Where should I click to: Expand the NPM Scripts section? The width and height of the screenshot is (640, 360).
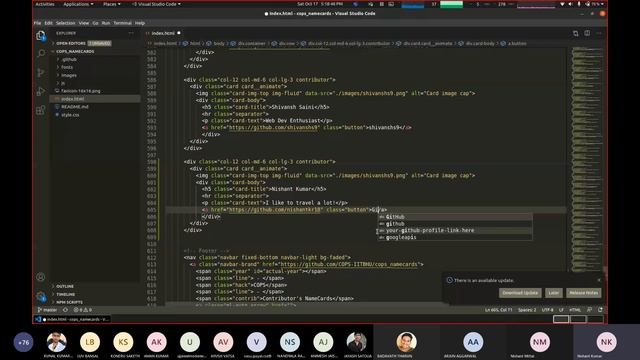click(x=96, y=302)
